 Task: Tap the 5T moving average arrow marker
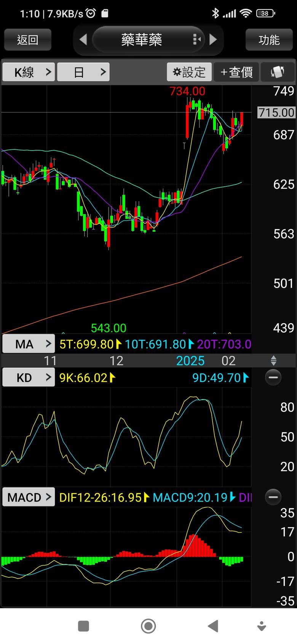118,344
